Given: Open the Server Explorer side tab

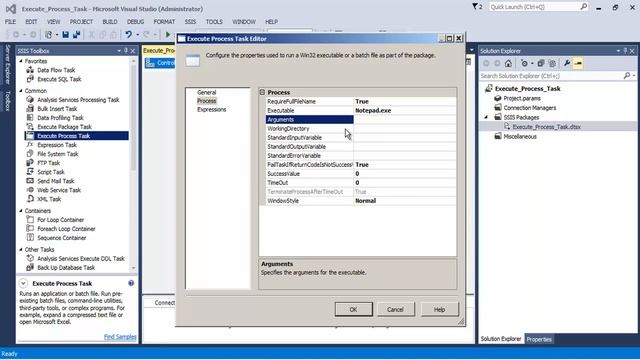Looking at the screenshot, I should point(7,65).
